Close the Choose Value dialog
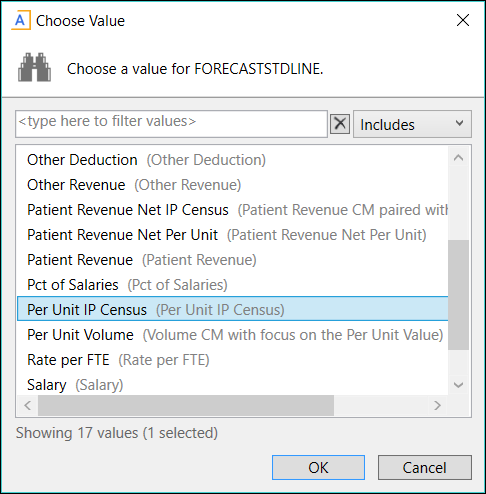486x494 pixels. click(463, 20)
